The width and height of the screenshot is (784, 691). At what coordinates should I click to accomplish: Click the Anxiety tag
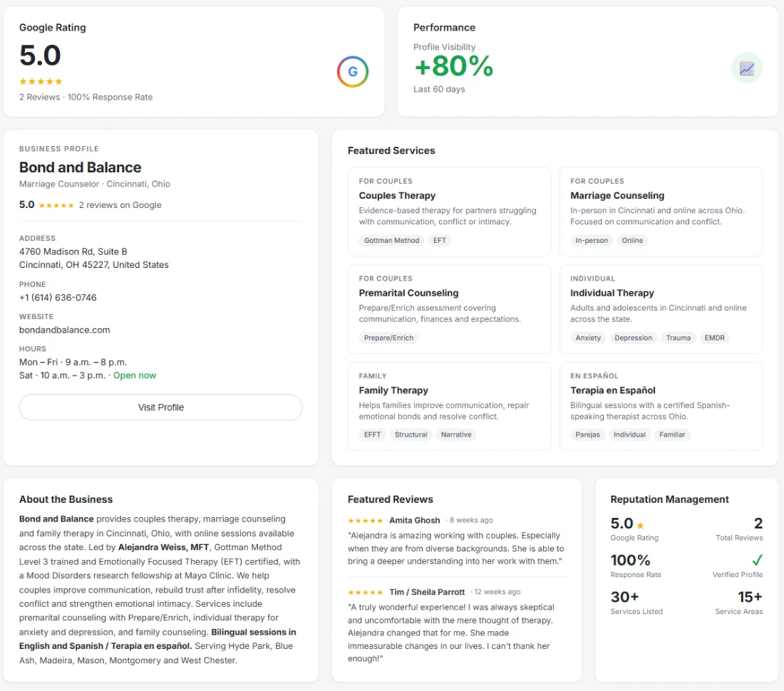coord(588,338)
